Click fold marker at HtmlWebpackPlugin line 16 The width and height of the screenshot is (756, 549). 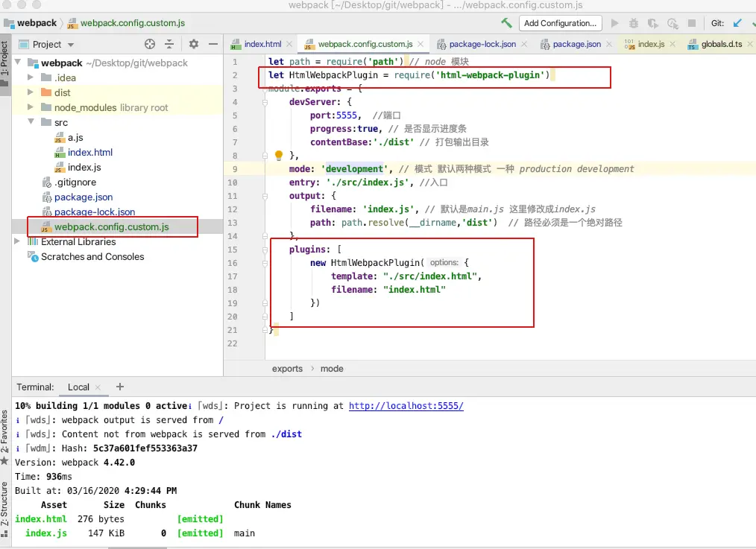tap(265, 263)
